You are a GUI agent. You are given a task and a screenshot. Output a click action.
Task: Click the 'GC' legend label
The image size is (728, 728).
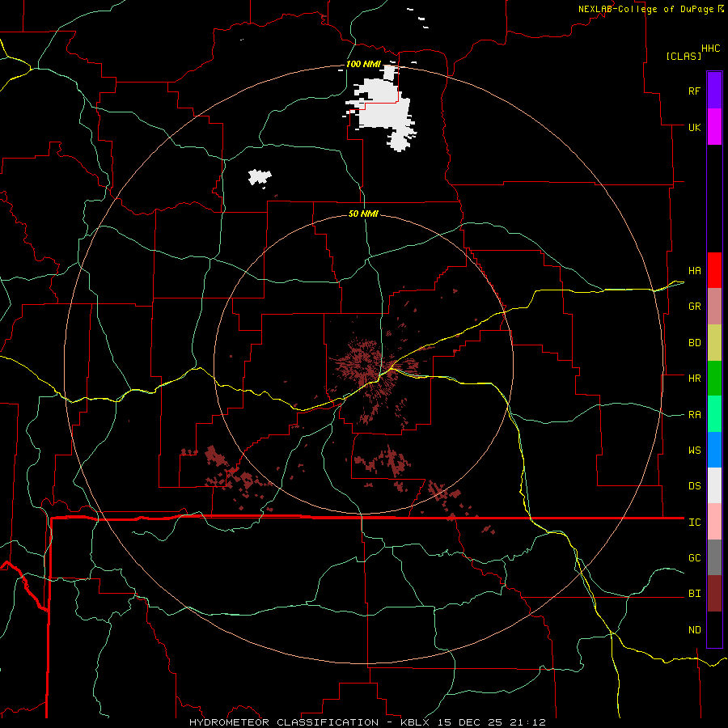coord(694,558)
